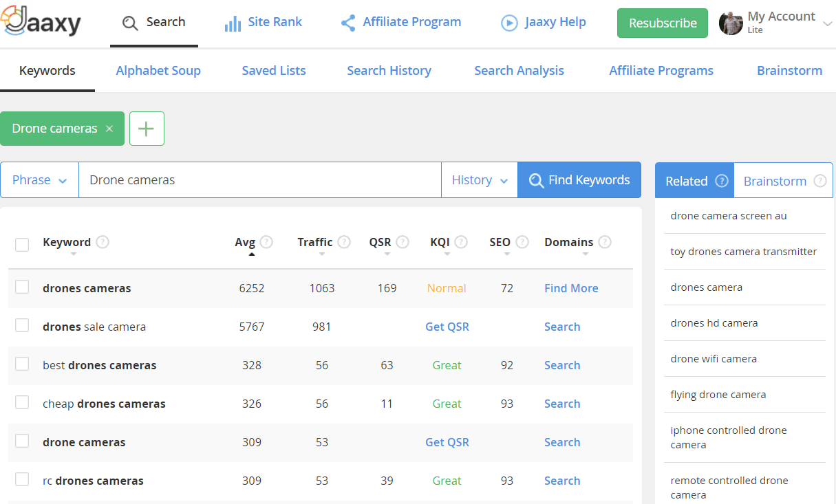Show help for the Brainstorm panel tab
Screen dimensions: 836x504
819,181
